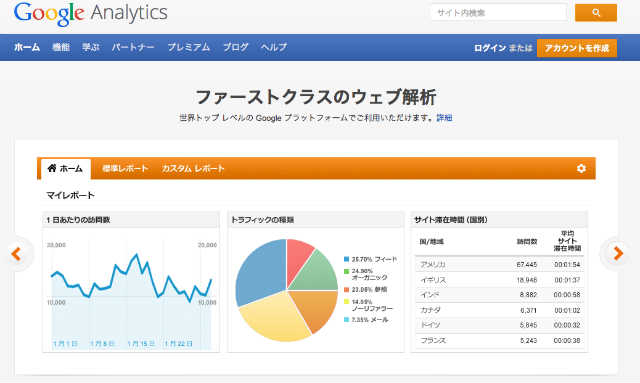This screenshot has height=383, width=640.
Task: Click the トラフィックの種類 widget title
Action: coord(262,220)
